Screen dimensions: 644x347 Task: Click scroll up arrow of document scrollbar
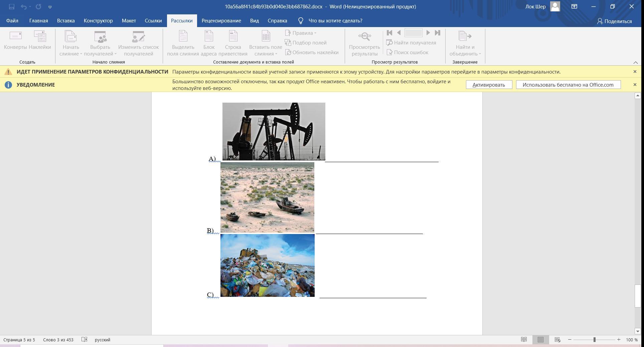click(638, 96)
